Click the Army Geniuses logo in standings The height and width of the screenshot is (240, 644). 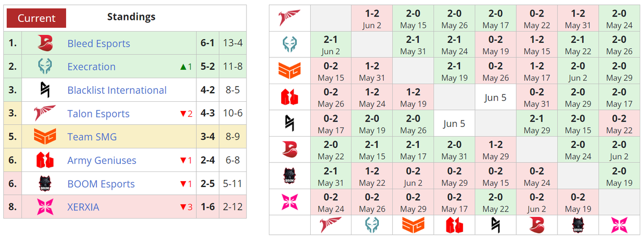click(x=45, y=160)
